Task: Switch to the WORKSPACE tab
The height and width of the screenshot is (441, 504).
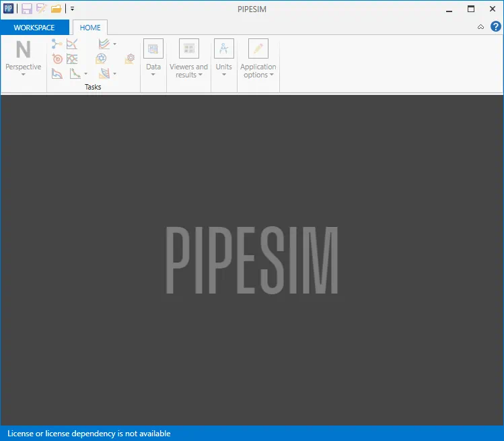Action: coord(34,28)
